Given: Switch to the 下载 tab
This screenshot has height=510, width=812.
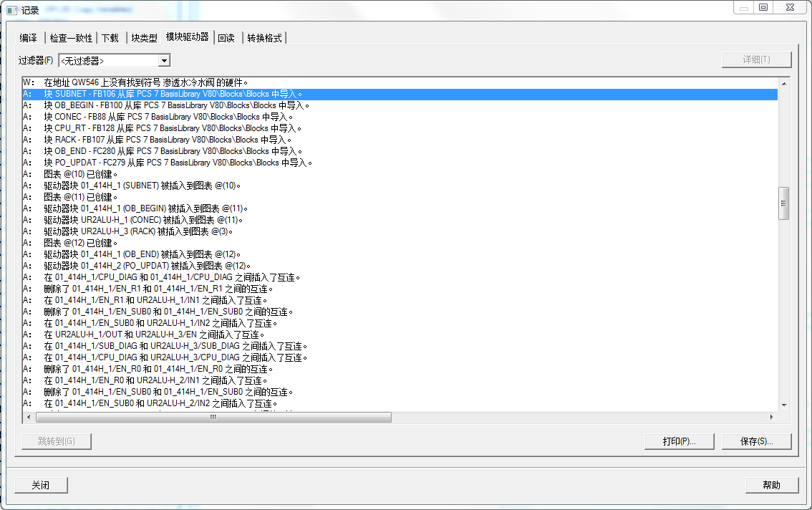Looking at the screenshot, I should (110, 37).
